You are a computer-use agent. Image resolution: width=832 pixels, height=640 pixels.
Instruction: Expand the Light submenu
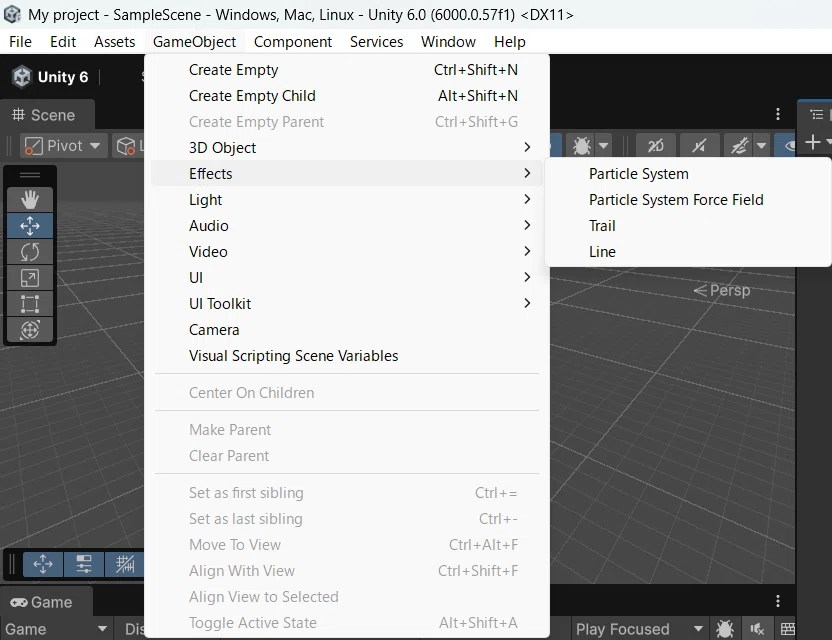coord(346,200)
